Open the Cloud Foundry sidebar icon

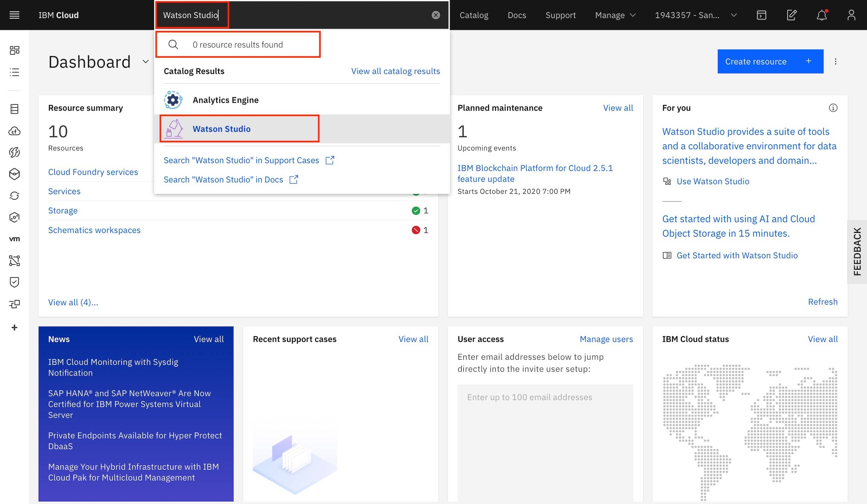[14, 131]
